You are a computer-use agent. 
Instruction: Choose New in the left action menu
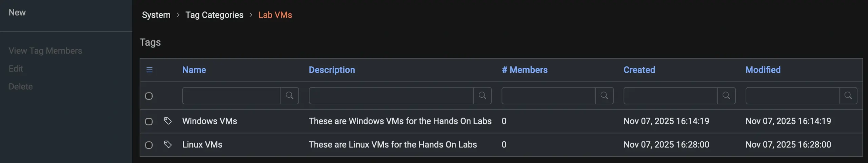17,13
